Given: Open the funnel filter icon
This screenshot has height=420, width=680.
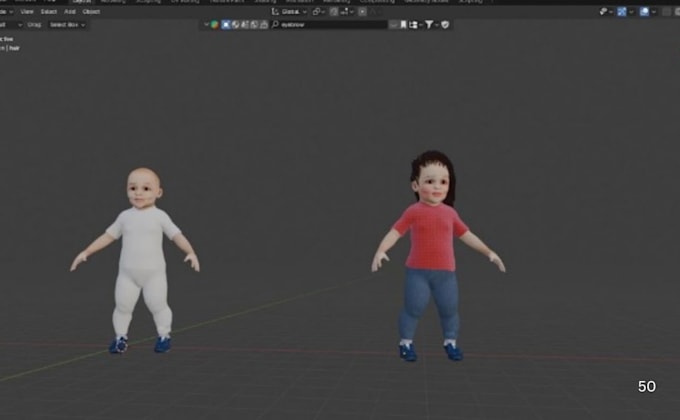Looking at the screenshot, I should (428, 25).
